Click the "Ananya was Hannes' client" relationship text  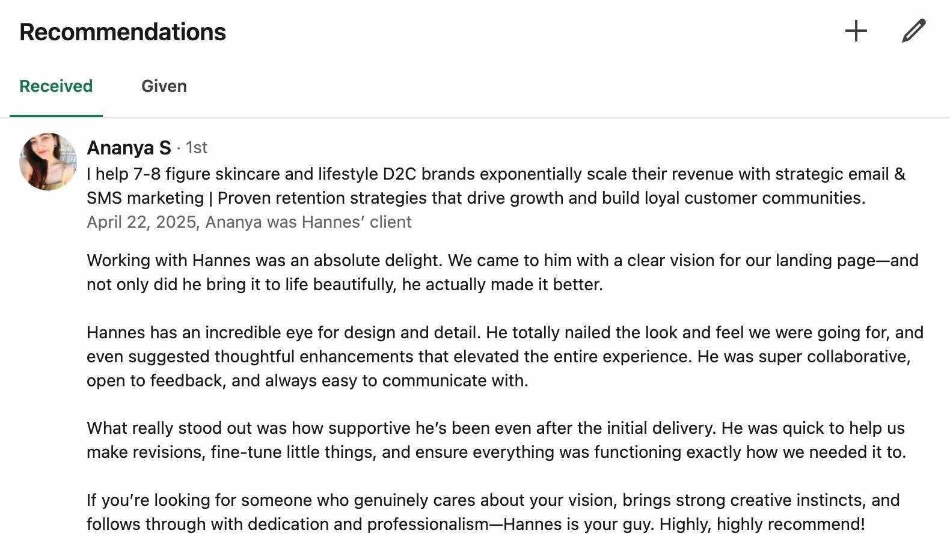click(308, 222)
